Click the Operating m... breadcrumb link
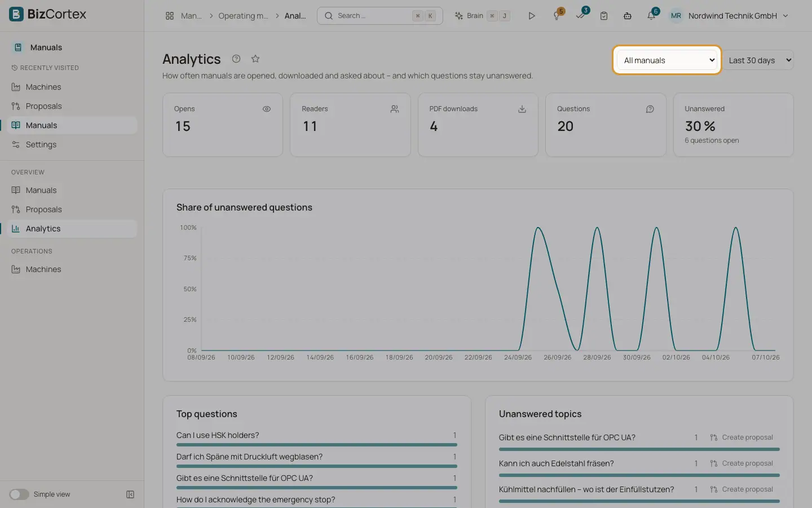The image size is (812, 508). (x=243, y=16)
